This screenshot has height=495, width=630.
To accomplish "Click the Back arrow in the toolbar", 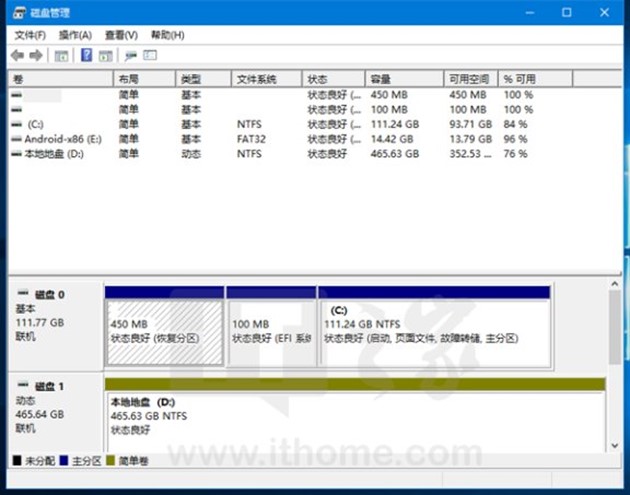I will (17, 56).
